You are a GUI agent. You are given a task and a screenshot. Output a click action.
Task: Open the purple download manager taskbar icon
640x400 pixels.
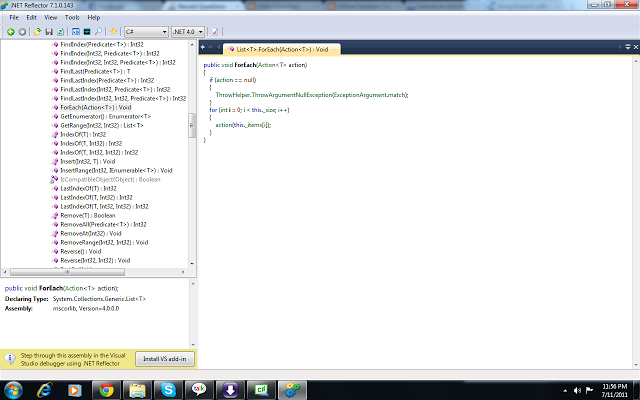point(230,390)
